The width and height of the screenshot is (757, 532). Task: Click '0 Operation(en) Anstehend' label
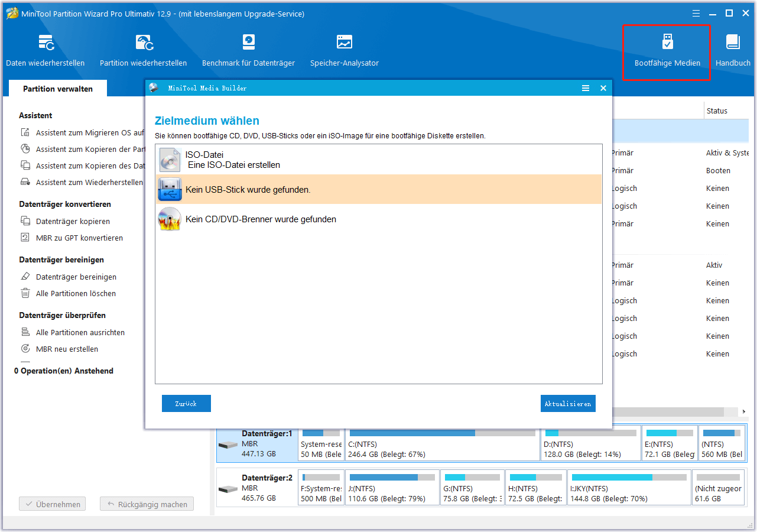point(64,371)
